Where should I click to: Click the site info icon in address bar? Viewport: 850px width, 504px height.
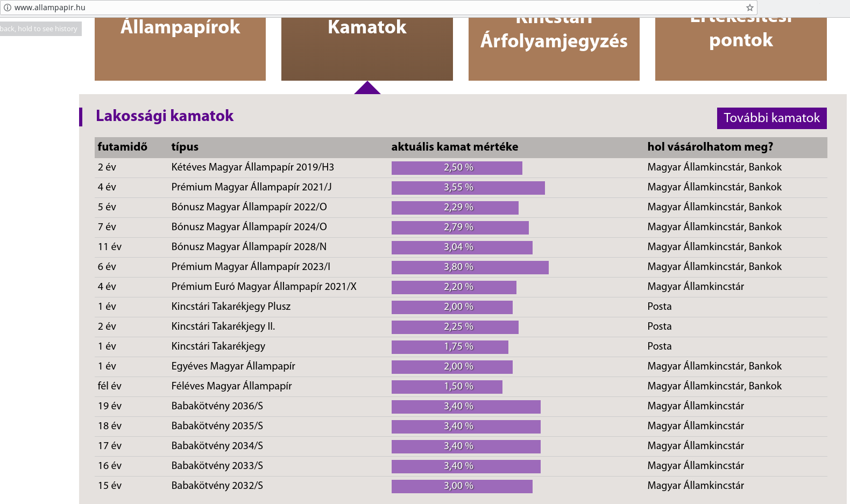(8, 8)
